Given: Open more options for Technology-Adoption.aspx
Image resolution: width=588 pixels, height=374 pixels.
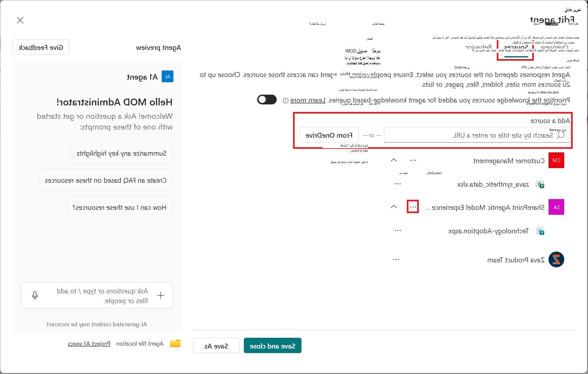Looking at the screenshot, I should [x=398, y=230].
